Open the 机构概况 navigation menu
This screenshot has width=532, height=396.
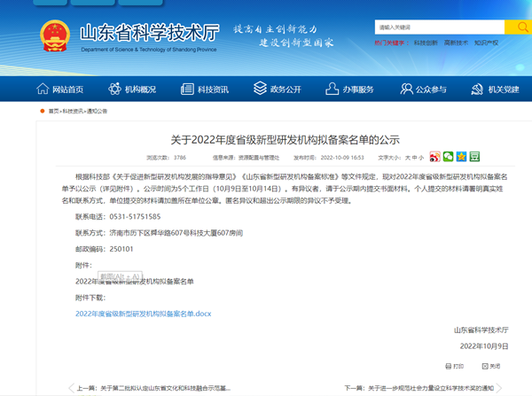132,89
